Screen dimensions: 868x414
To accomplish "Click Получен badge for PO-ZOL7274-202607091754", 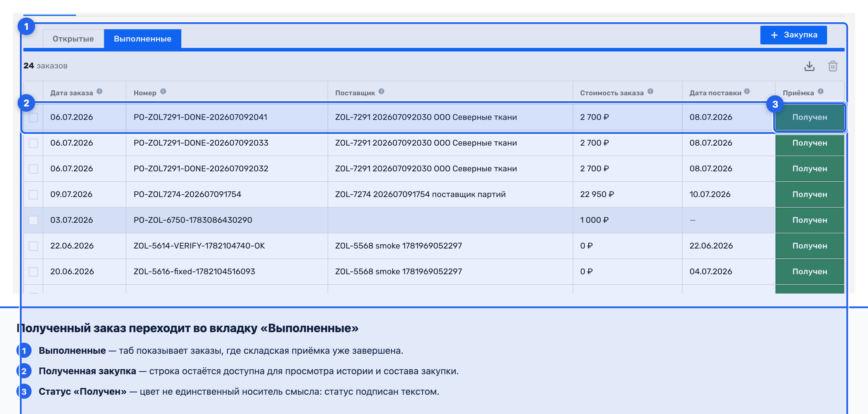I will click(810, 194).
